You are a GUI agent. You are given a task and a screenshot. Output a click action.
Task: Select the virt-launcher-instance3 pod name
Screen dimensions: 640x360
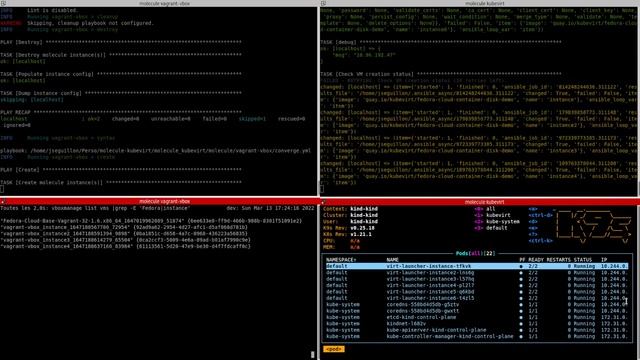[x=430, y=279]
